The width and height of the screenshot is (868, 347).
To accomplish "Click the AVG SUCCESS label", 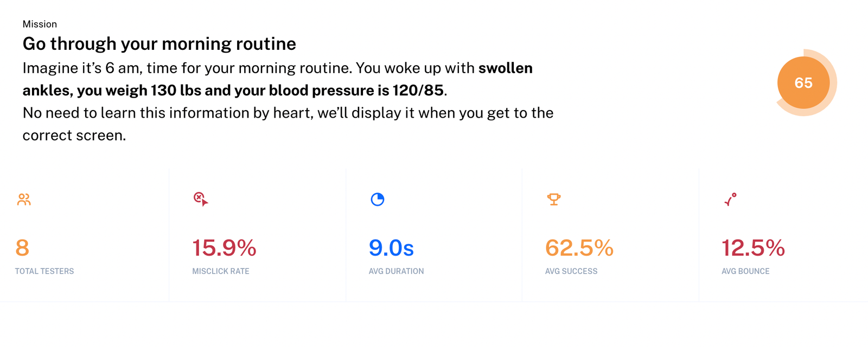I will tap(571, 271).
